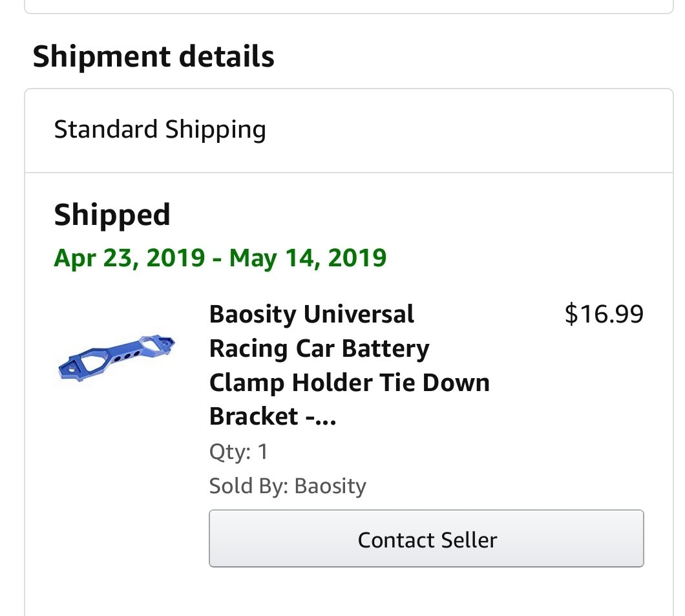Click the Shipped status heading
Screen dimensions: 685x616
[x=112, y=215]
